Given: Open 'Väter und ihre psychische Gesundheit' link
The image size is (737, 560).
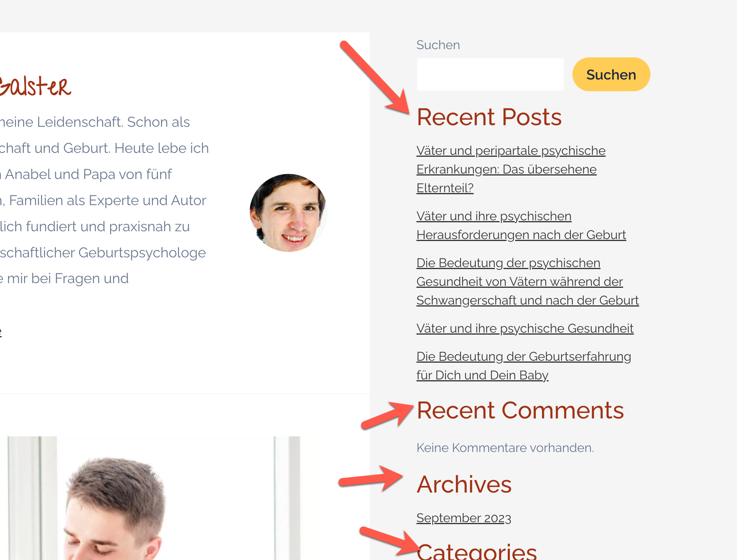Looking at the screenshot, I should tap(525, 328).
